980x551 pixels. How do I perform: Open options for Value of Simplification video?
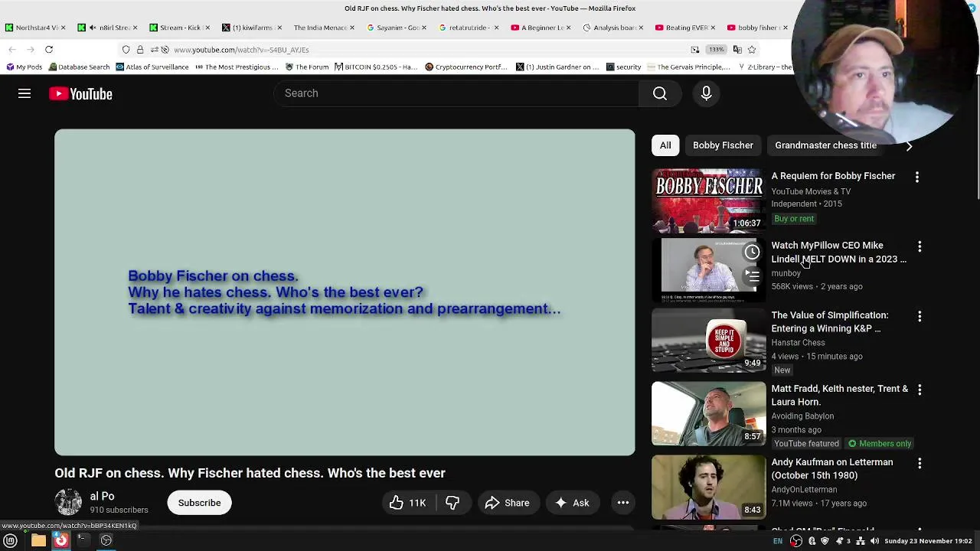tap(920, 316)
